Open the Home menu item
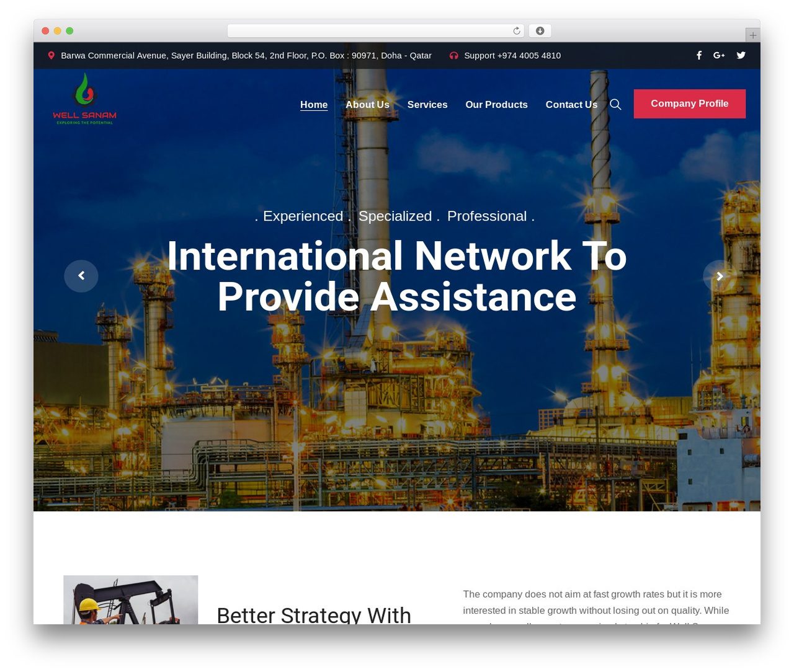 [314, 105]
